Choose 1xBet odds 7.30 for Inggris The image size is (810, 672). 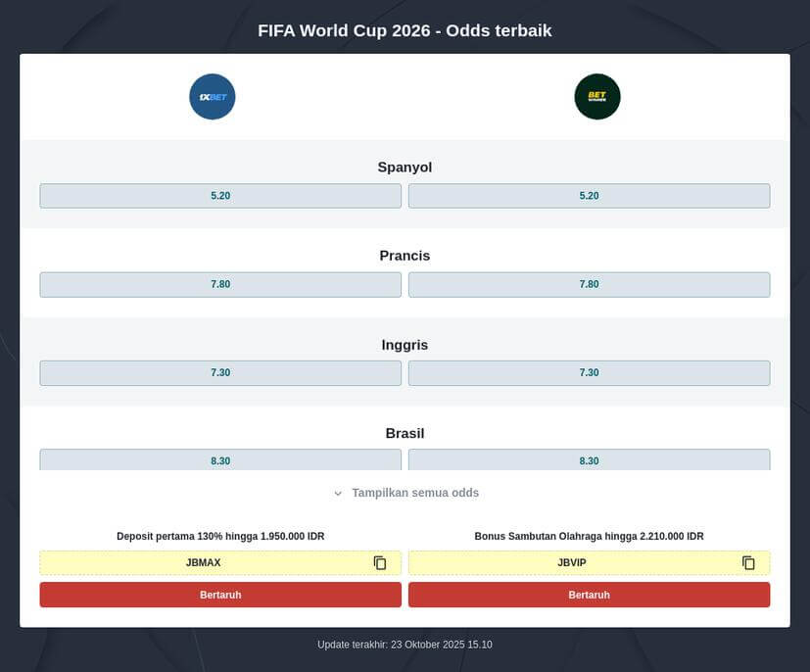click(x=220, y=372)
